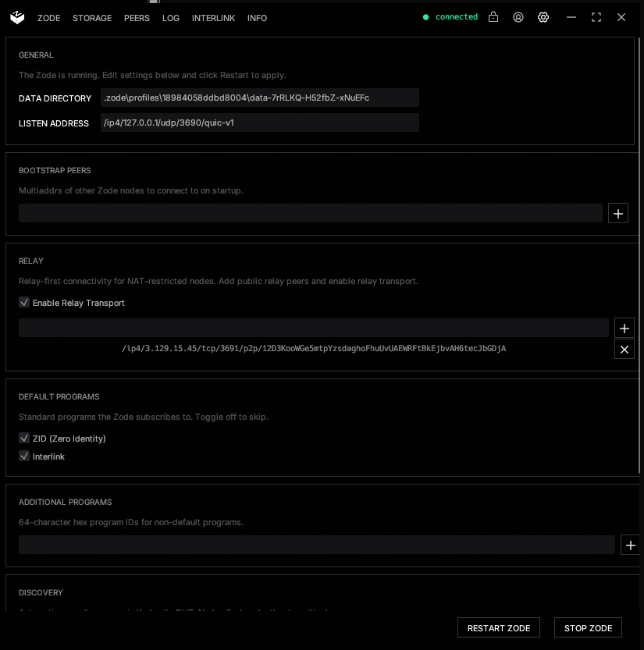
Task: Close the Zode window
Action: tap(621, 17)
